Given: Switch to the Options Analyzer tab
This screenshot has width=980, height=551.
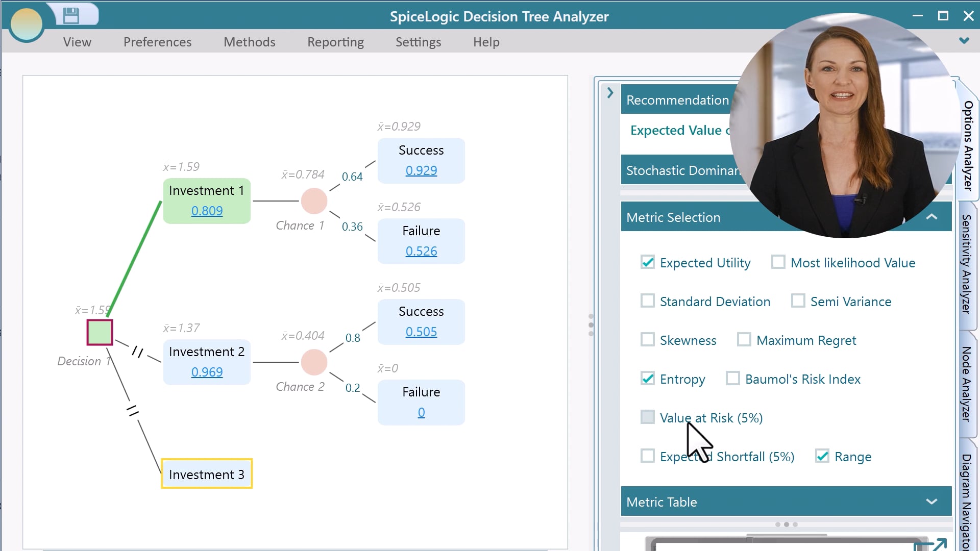Looking at the screenshot, I should pos(968,145).
